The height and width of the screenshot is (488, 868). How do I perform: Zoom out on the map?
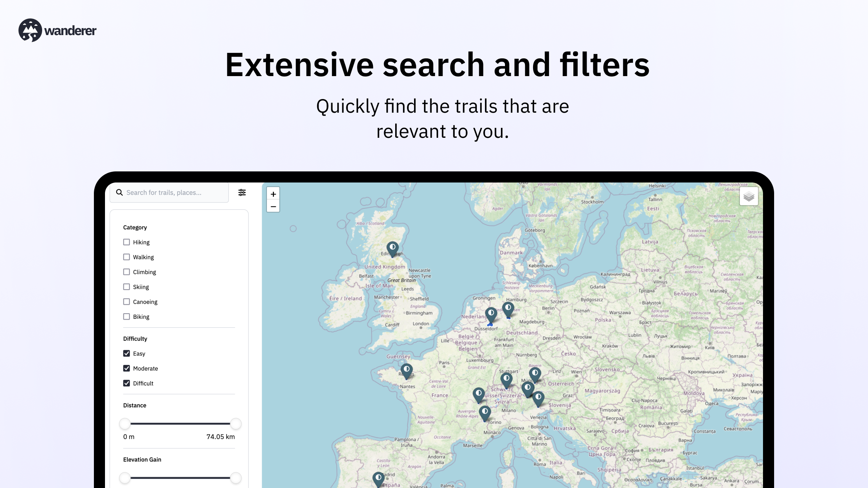[x=273, y=206]
